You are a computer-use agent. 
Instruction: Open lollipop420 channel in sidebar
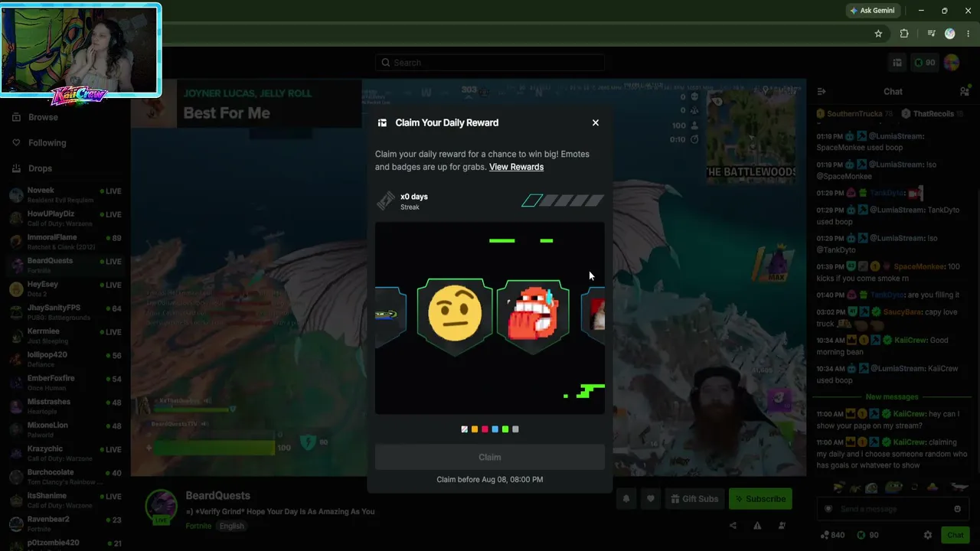64,359
